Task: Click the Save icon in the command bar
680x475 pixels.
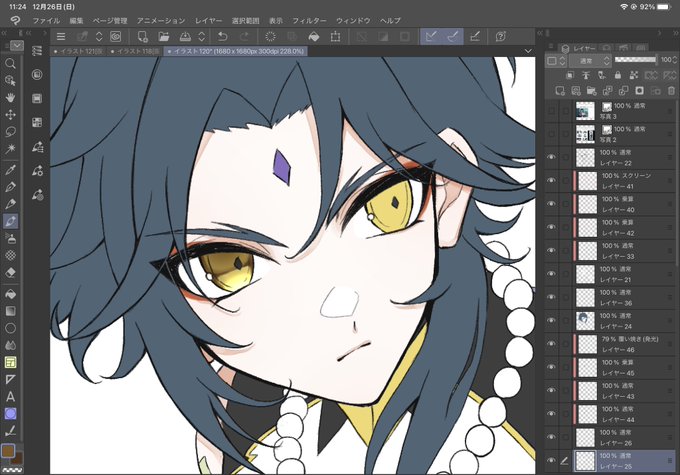Action: click(185, 36)
